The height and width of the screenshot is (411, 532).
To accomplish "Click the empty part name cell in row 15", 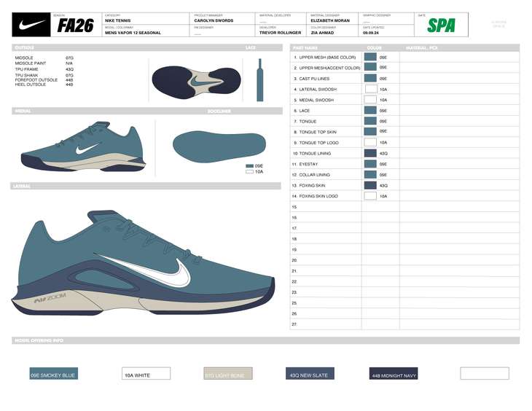I will [x=326, y=207].
